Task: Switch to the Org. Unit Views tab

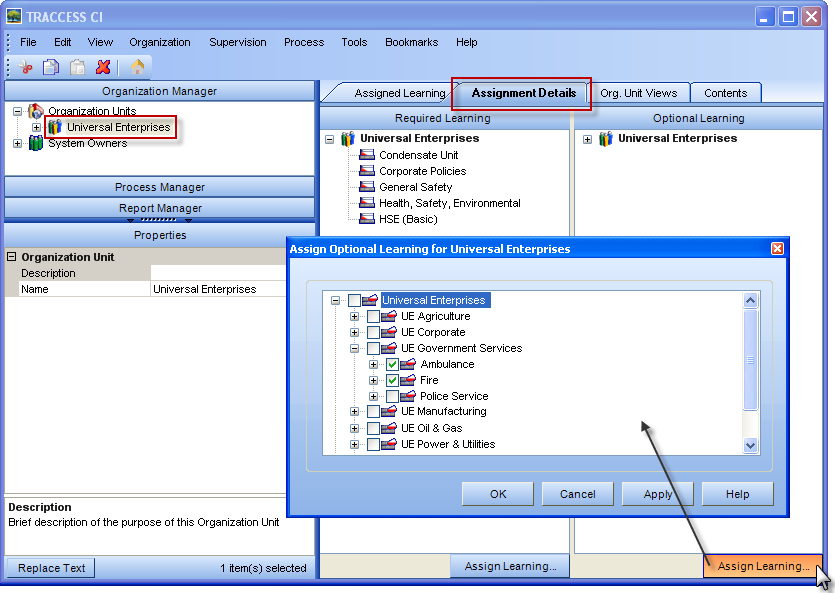Action: tap(639, 92)
